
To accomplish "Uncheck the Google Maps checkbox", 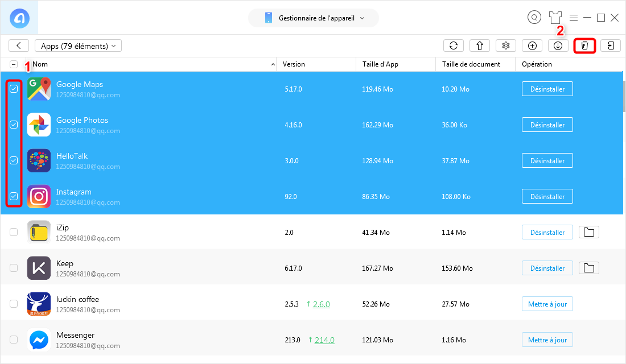I will 14,89.
